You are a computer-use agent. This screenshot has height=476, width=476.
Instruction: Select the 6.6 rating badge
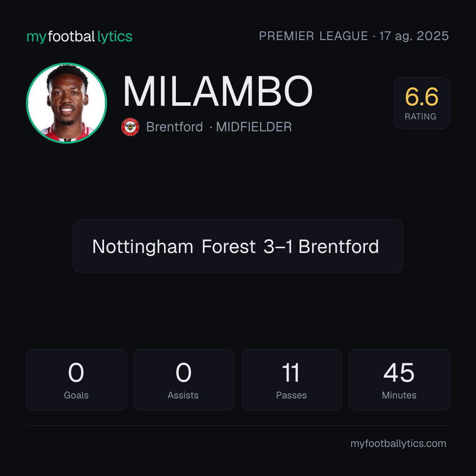[x=422, y=103]
